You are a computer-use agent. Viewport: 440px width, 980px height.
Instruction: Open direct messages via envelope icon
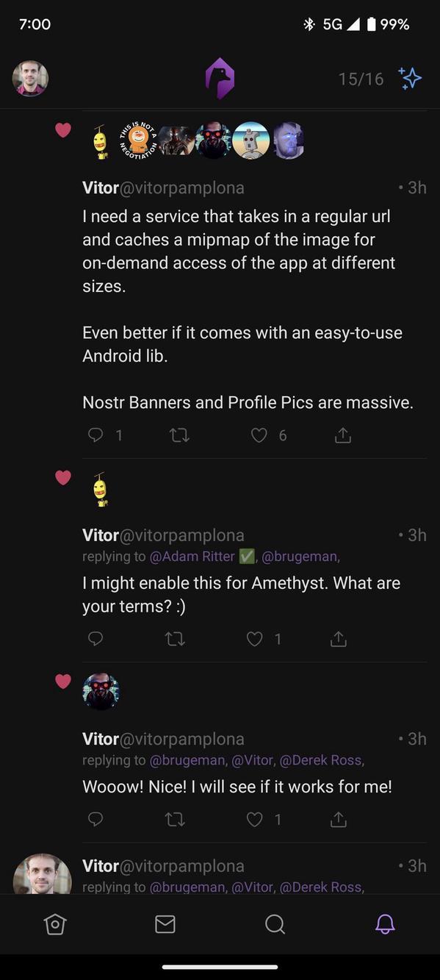tap(165, 924)
